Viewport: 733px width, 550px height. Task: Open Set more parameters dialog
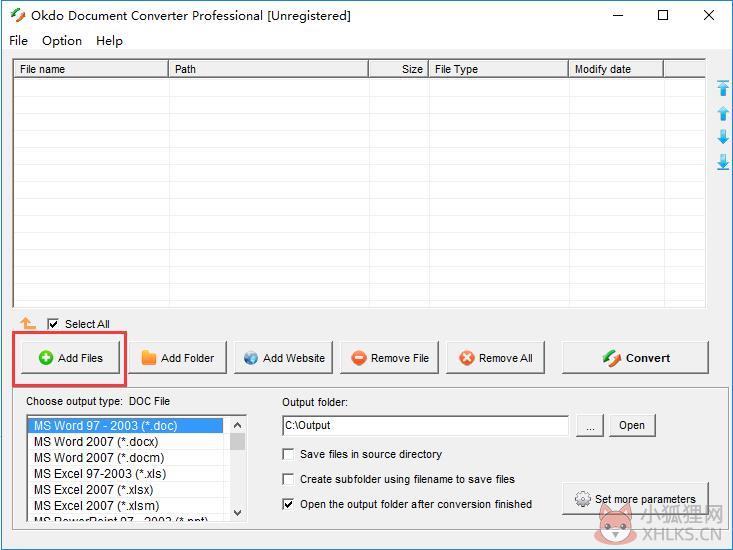click(x=635, y=499)
